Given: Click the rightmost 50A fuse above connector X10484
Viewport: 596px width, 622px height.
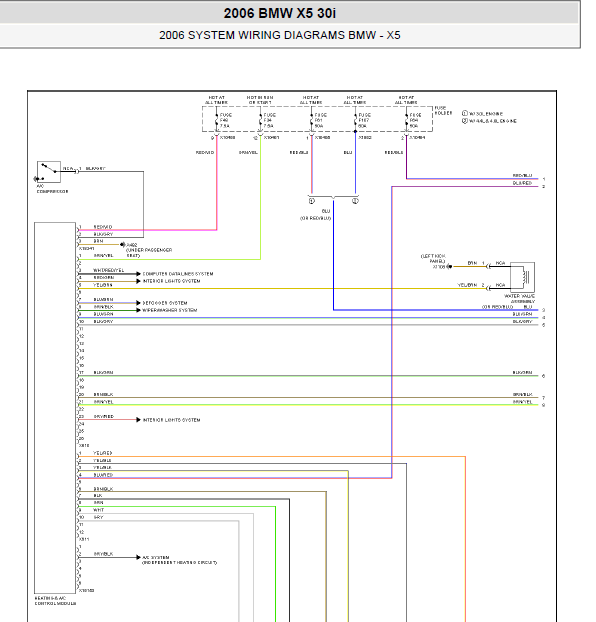Looking at the screenshot, I should 406,120.
